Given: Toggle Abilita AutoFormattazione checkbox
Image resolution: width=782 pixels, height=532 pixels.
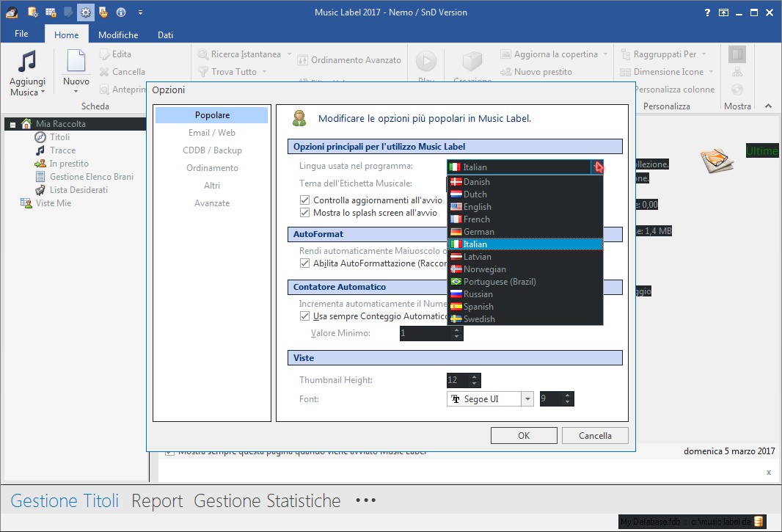Looking at the screenshot, I should point(304,263).
